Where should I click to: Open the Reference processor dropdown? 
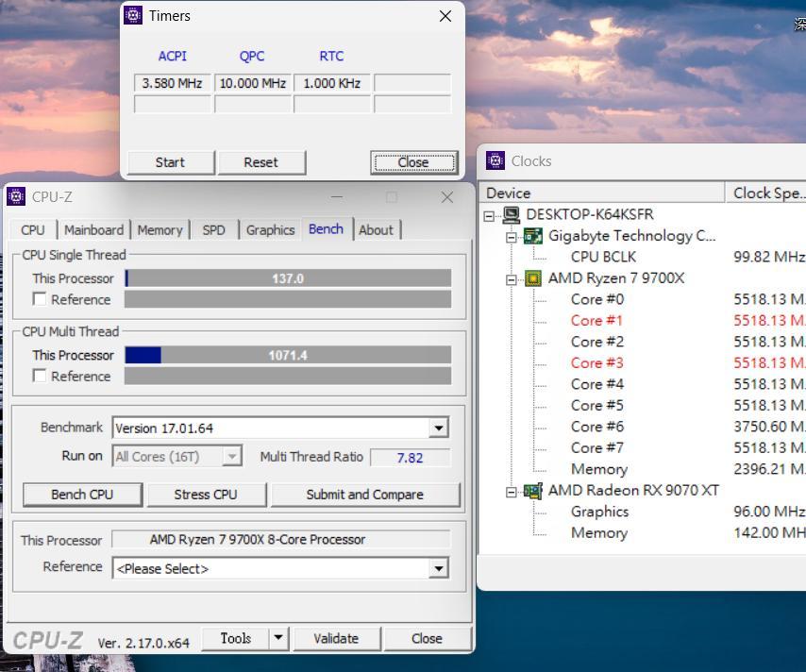tap(438, 569)
